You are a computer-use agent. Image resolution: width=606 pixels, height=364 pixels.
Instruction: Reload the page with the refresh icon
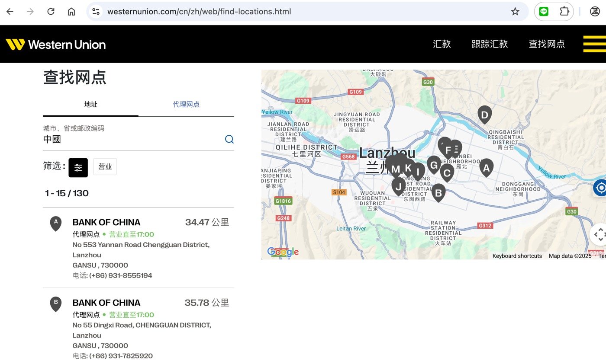51,12
